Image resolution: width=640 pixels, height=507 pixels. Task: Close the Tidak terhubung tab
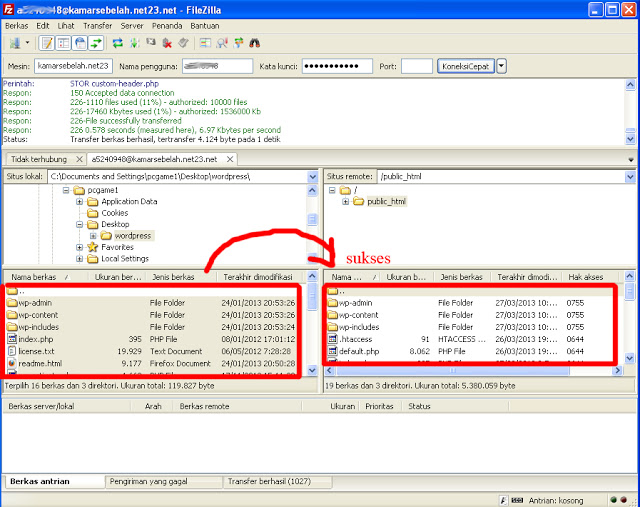click(80, 159)
